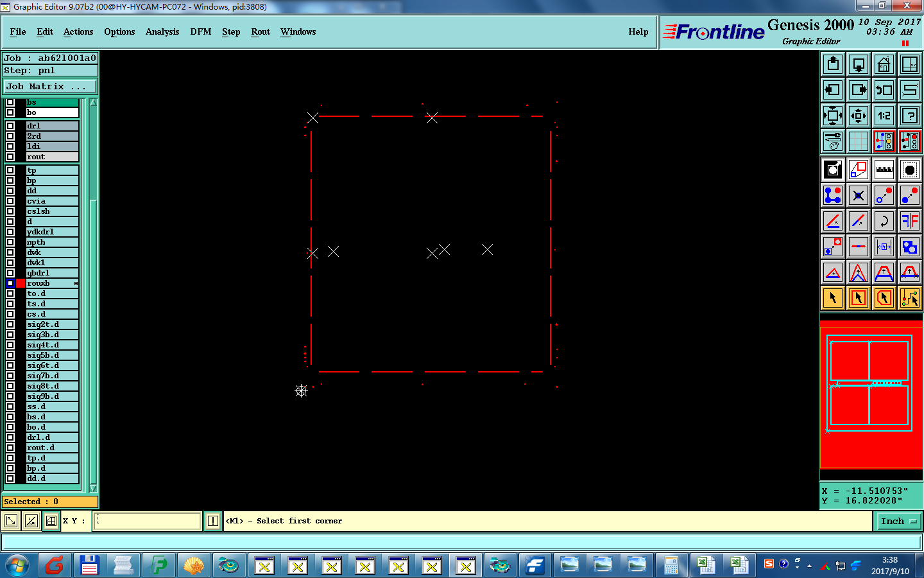The height and width of the screenshot is (578, 924).
Task: Click the grid display icon
Action: [x=859, y=141]
